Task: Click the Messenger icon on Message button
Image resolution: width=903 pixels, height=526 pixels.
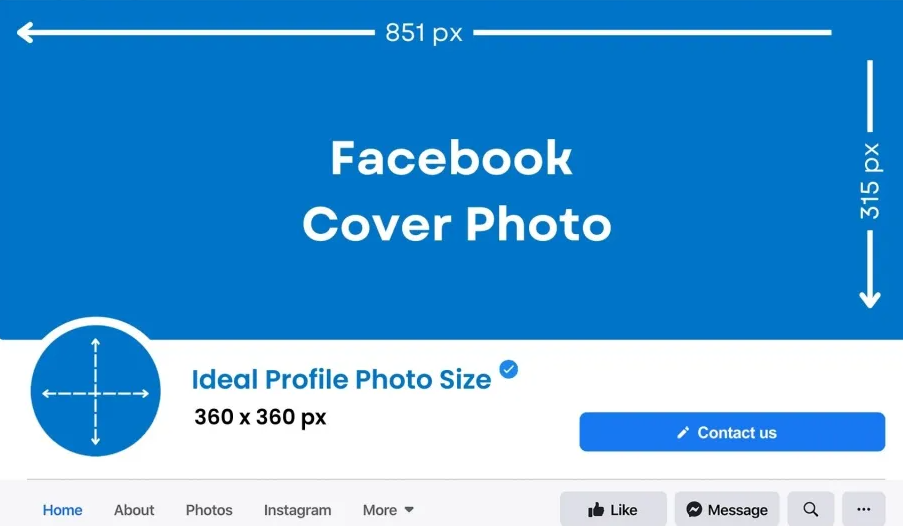Action: point(694,509)
